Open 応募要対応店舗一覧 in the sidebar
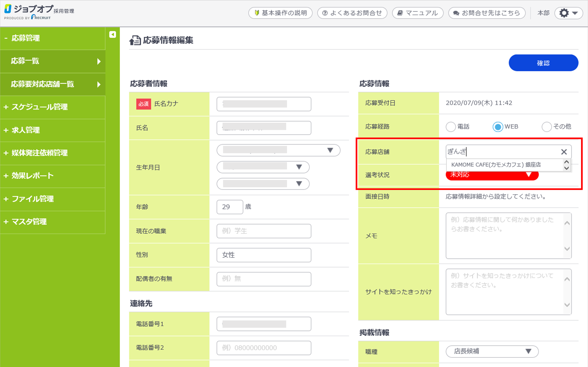 (53, 84)
